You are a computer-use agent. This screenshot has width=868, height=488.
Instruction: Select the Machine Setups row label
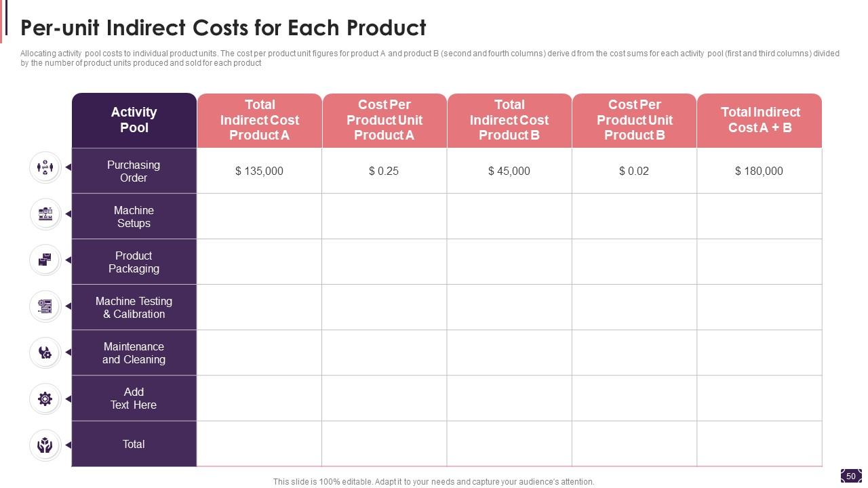tap(134, 217)
